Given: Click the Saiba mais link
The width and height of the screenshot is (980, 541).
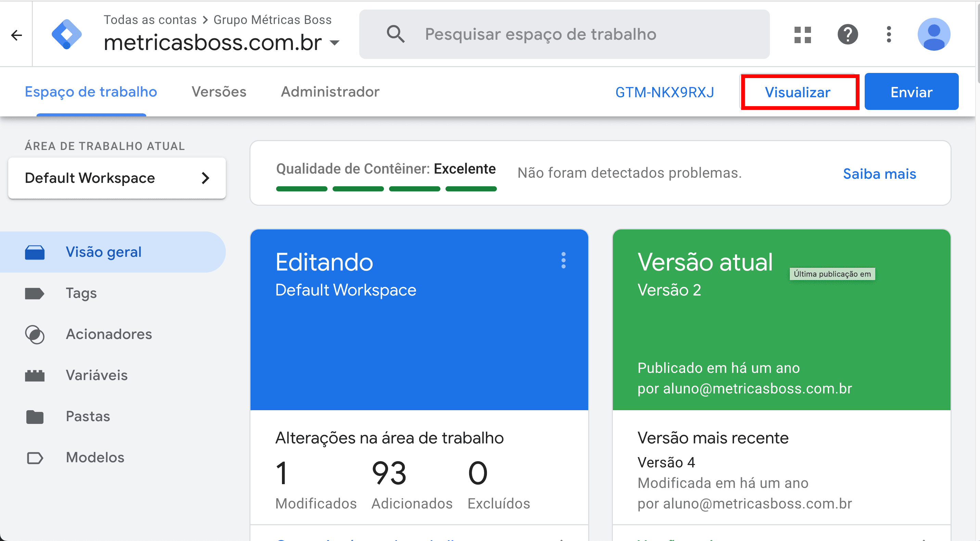Looking at the screenshot, I should coord(879,174).
